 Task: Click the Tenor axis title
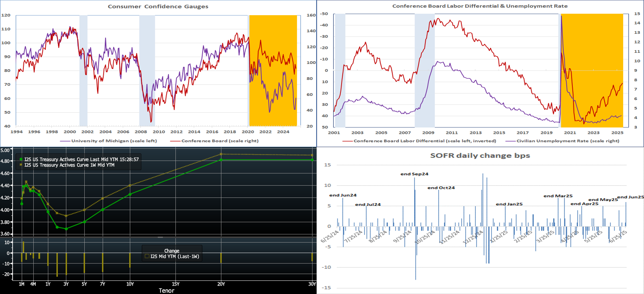pyautogui.click(x=166, y=291)
